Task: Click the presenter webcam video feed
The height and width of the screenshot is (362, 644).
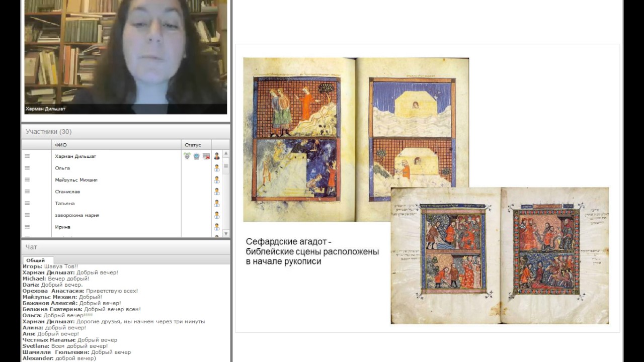Action: [x=126, y=57]
